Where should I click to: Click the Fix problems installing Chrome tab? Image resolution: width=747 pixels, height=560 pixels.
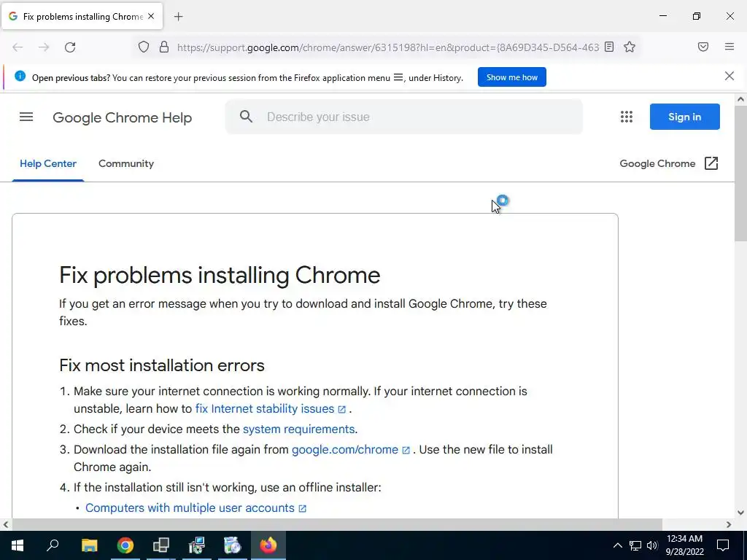click(82, 16)
